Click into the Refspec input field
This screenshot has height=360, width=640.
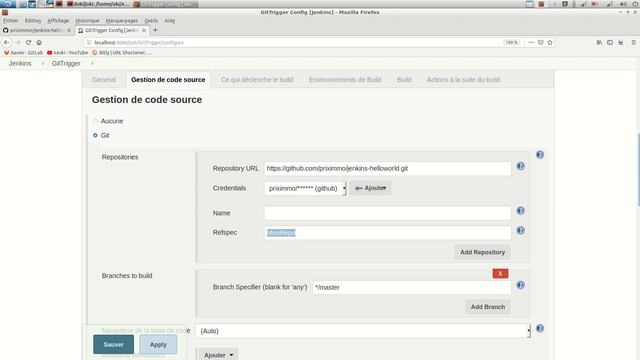click(x=387, y=233)
